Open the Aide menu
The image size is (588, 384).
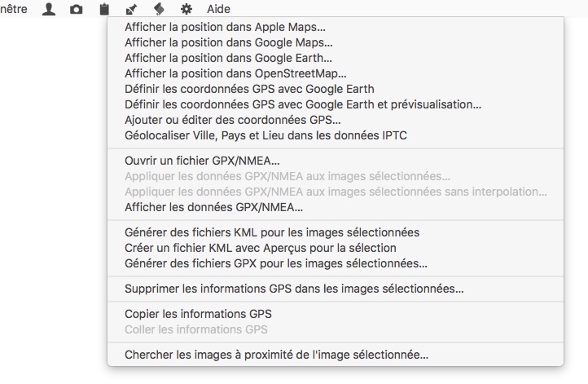(218, 9)
